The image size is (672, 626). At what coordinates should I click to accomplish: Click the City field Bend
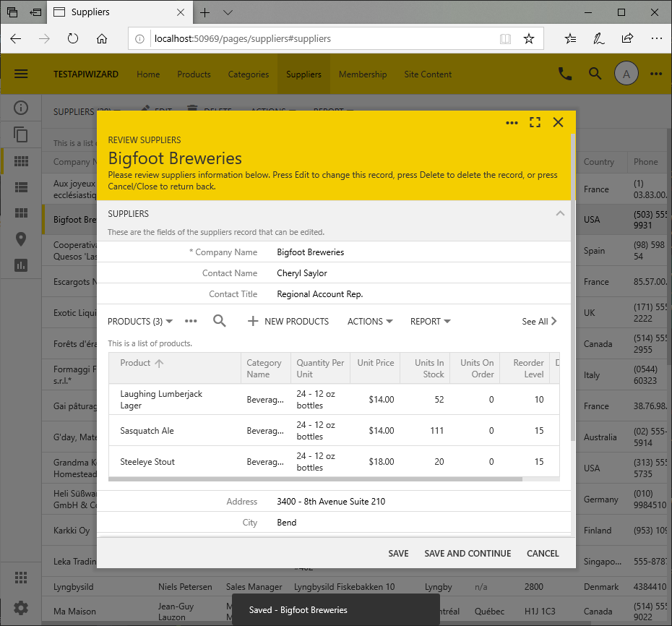[x=286, y=522]
